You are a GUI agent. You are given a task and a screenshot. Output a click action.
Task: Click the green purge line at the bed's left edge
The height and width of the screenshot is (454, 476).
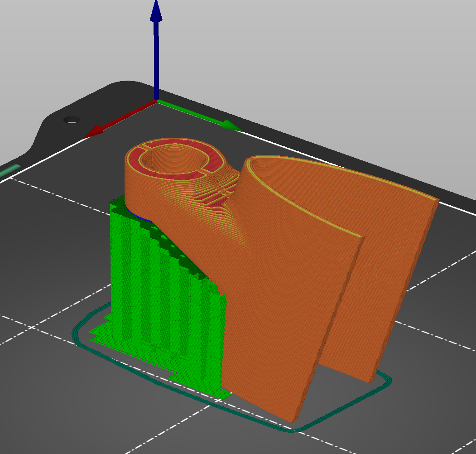point(9,171)
